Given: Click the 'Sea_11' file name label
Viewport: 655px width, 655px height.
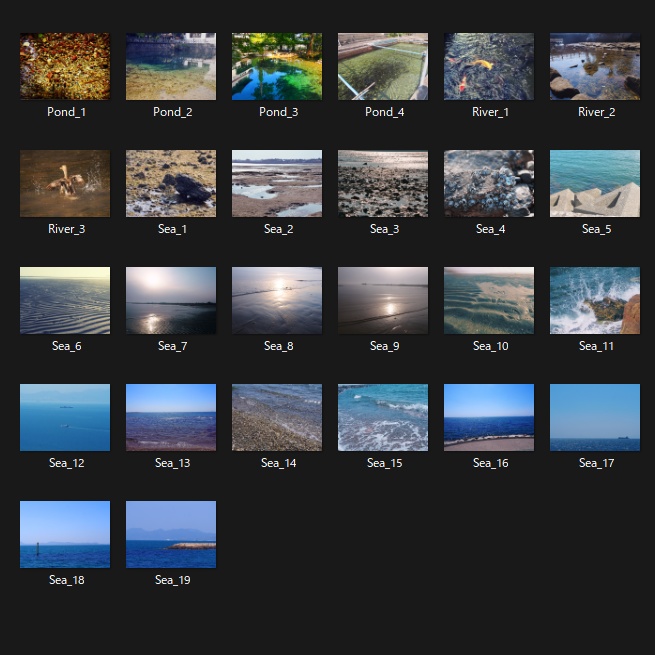Looking at the screenshot, I should 597,346.
